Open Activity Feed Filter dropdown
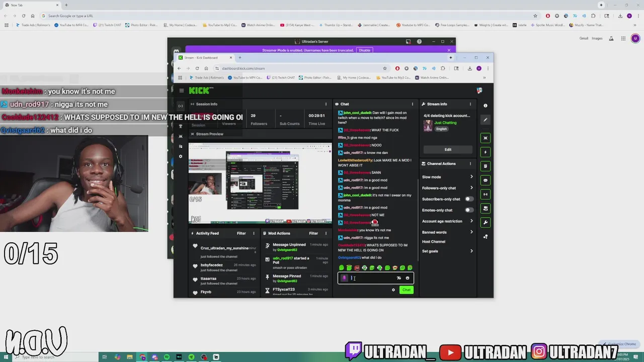Image resolution: width=644 pixels, height=362 pixels. [x=242, y=233]
